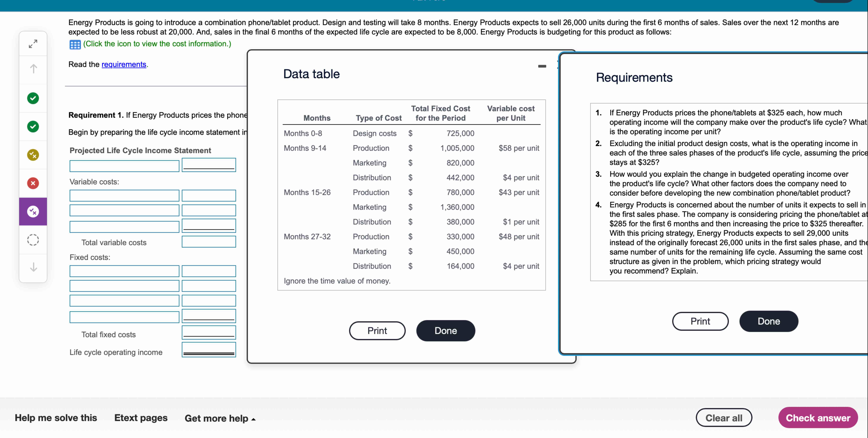Click the data table grid icon
Screen dimensions: 868x438
pyautogui.click(x=75, y=44)
